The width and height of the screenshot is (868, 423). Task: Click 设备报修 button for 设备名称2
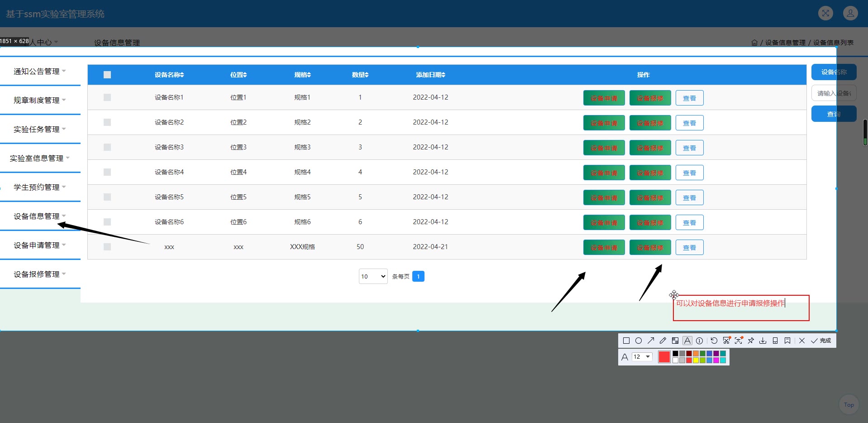tap(650, 123)
